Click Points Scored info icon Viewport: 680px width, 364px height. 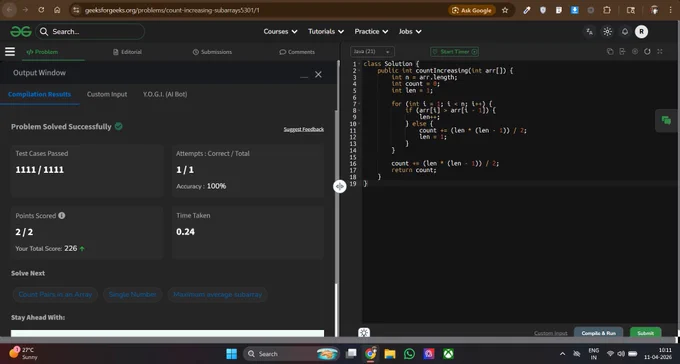(62, 215)
